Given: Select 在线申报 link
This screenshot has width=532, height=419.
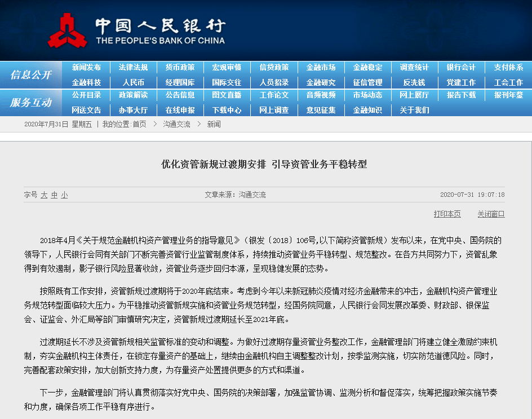Looking at the screenshot, I should (180, 110).
